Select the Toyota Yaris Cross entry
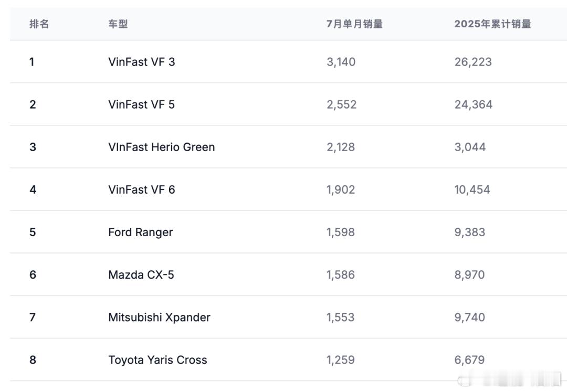 157,359
